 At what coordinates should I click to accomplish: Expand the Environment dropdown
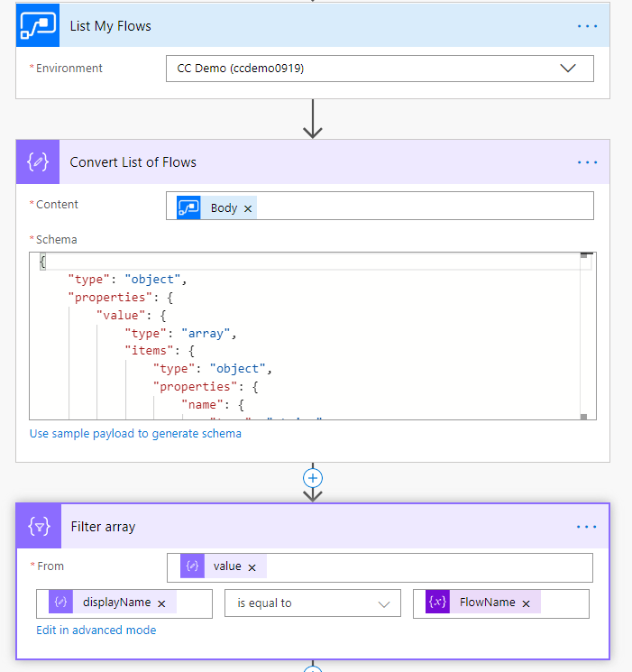[x=568, y=69]
